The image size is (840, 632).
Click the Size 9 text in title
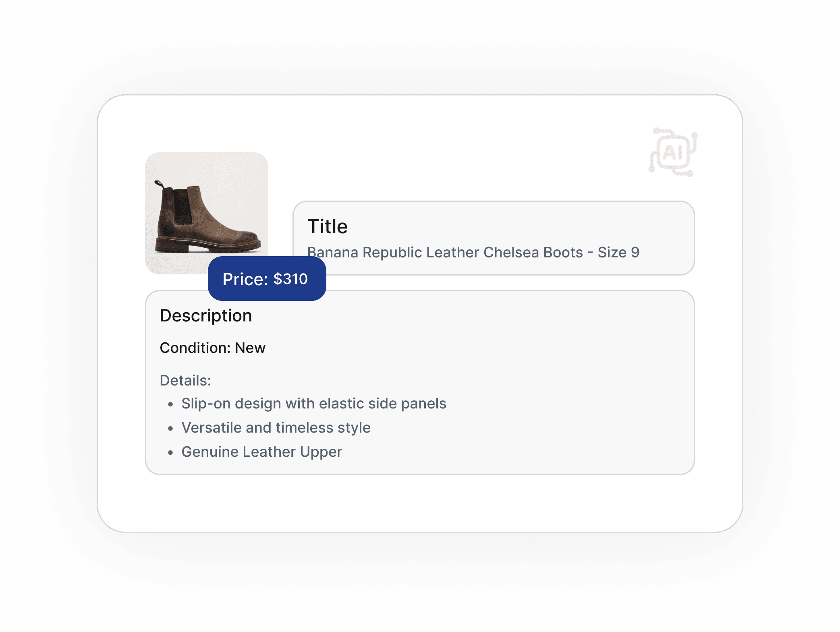[618, 252]
